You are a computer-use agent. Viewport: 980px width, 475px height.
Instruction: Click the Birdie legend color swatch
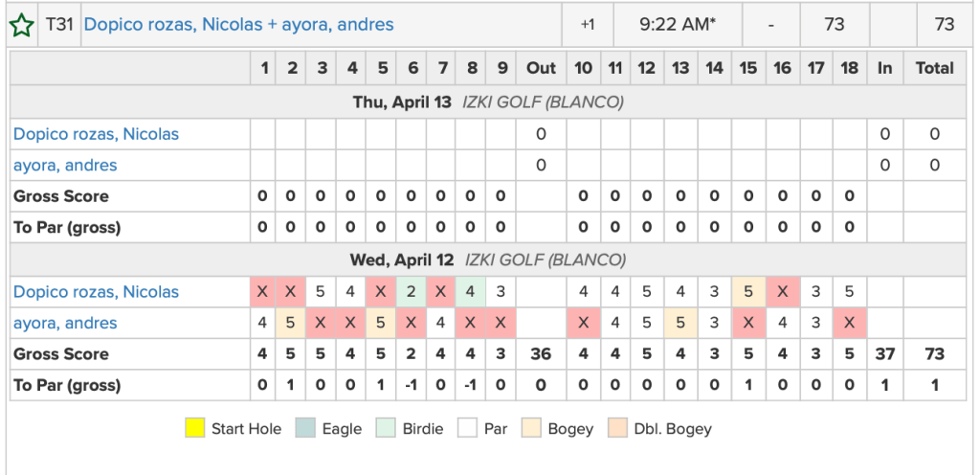pos(388,428)
